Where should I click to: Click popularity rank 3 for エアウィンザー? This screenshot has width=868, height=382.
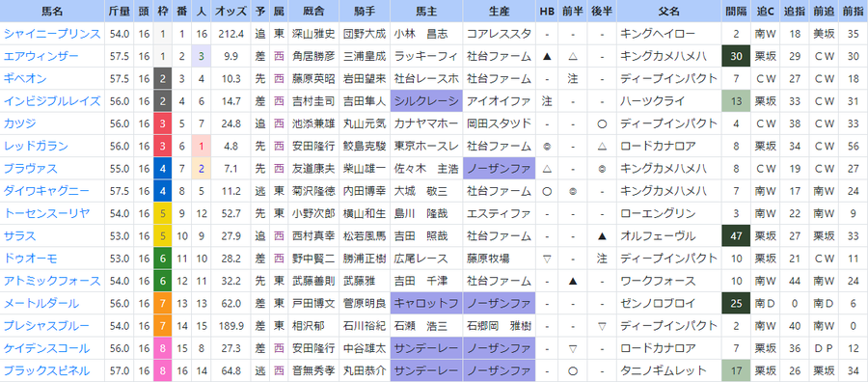[202, 56]
